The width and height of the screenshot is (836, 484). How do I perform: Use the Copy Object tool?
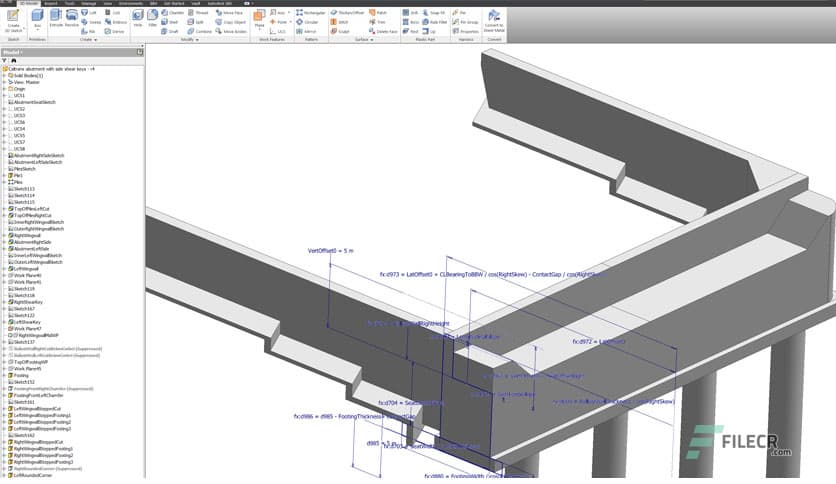coord(231,22)
